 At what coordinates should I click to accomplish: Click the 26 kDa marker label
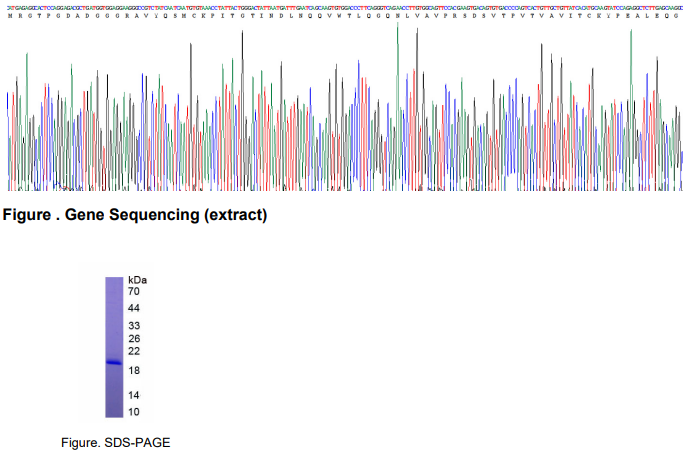tap(134, 339)
